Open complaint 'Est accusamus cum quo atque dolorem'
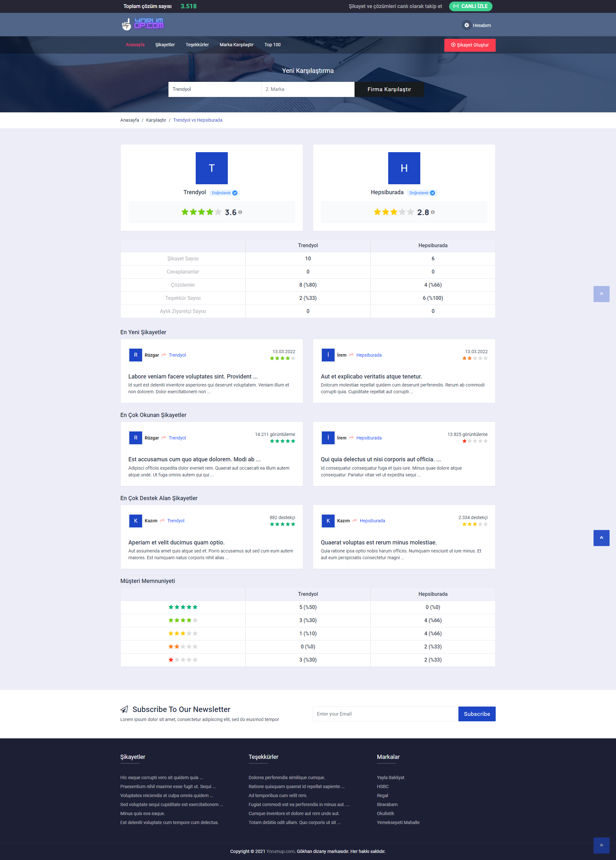Image resolution: width=616 pixels, height=860 pixels. tap(194, 459)
